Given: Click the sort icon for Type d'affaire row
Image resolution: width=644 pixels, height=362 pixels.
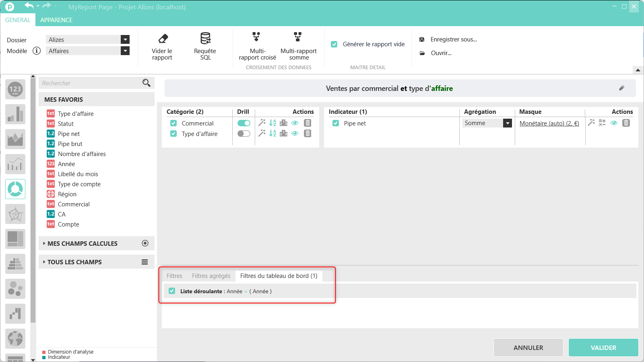Looking at the screenshot, I should (272, 134).
